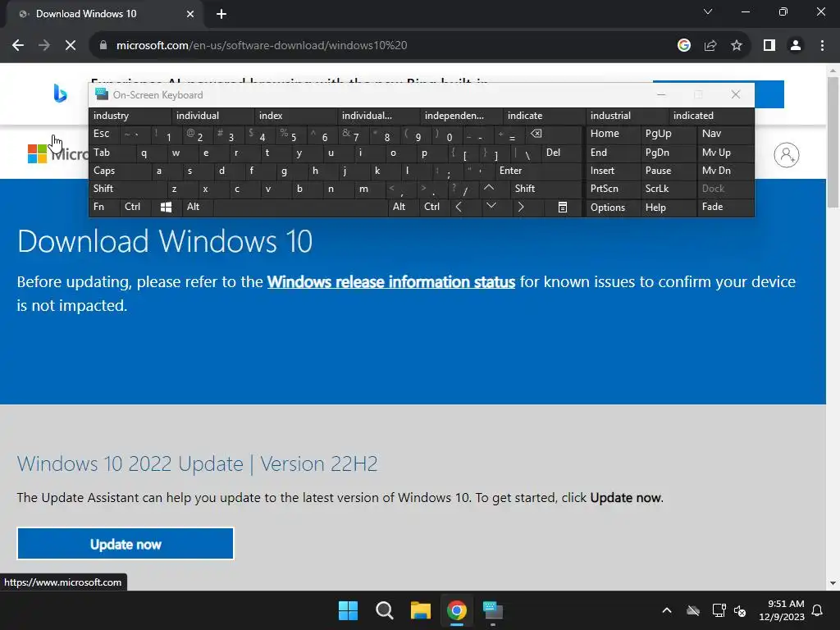This screenshot has width=840, height=630.
Task: Toggle the left Shift key
Action: pyautogui.click(x=127, y=189)
